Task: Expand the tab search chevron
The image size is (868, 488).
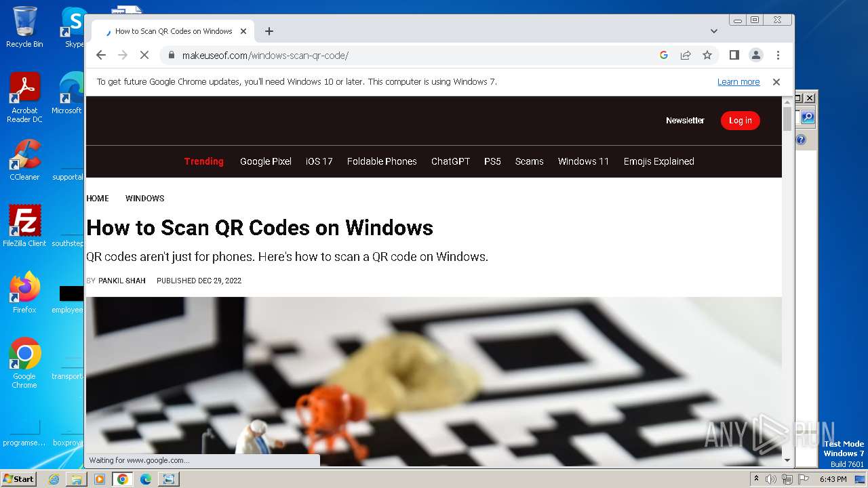Action: pyautogui.click(x=714, y=31)
